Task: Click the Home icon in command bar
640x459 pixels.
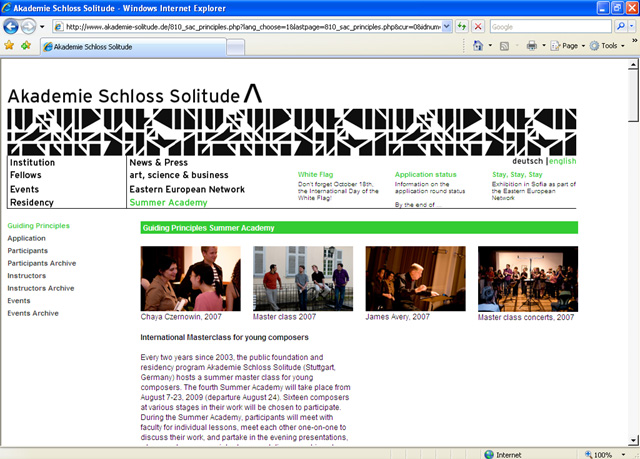Action: (x=478, y=46)
